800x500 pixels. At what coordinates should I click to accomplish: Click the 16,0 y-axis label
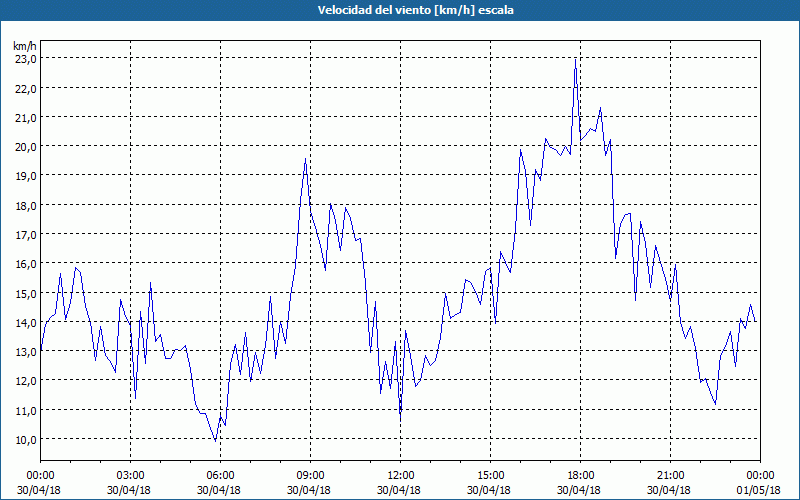point(25,263)
